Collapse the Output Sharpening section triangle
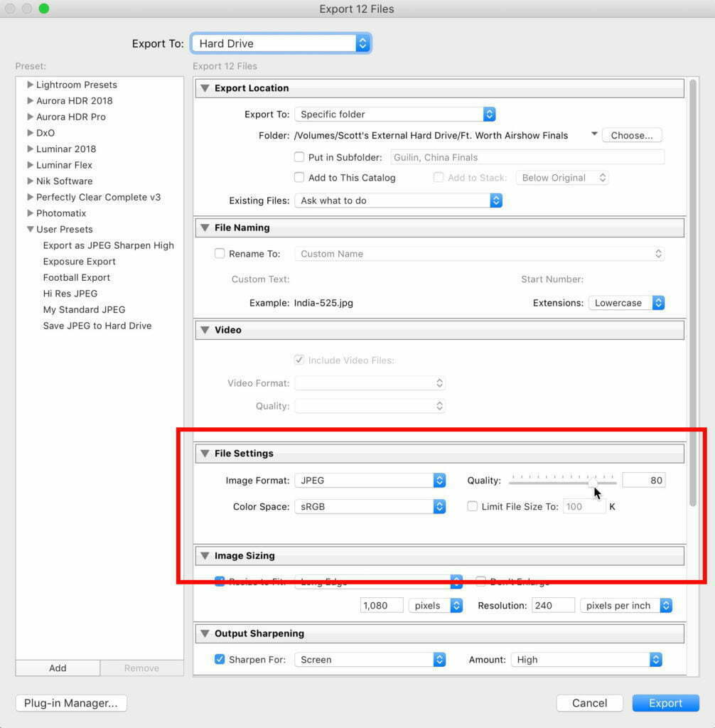715x728 pixels. point(205,633)
